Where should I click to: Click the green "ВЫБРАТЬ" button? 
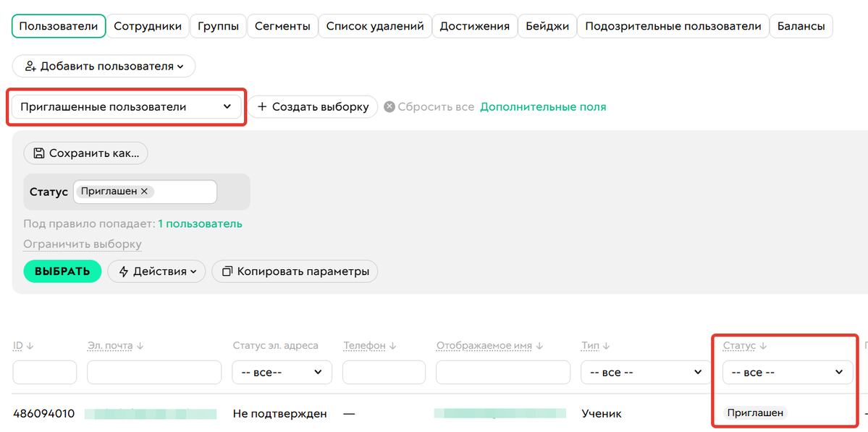62,271
